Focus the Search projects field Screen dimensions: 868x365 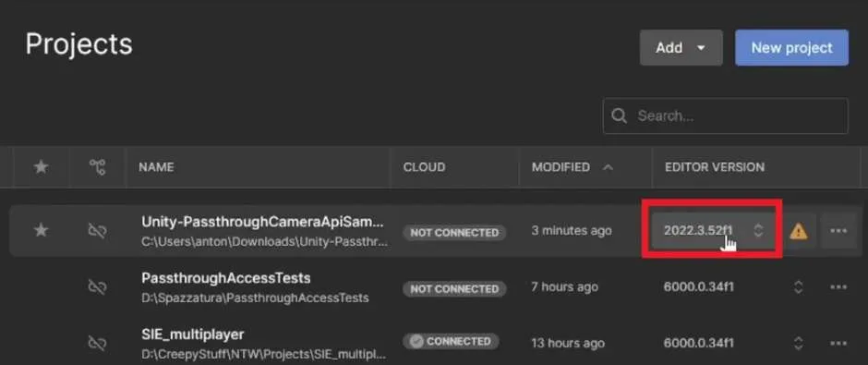click(x=725, y=116)
